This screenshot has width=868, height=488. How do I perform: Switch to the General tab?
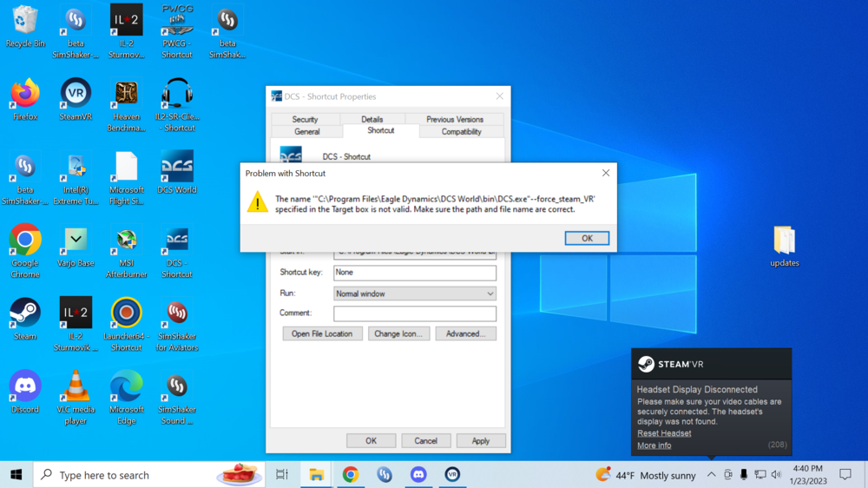click(x=307, y=132)
